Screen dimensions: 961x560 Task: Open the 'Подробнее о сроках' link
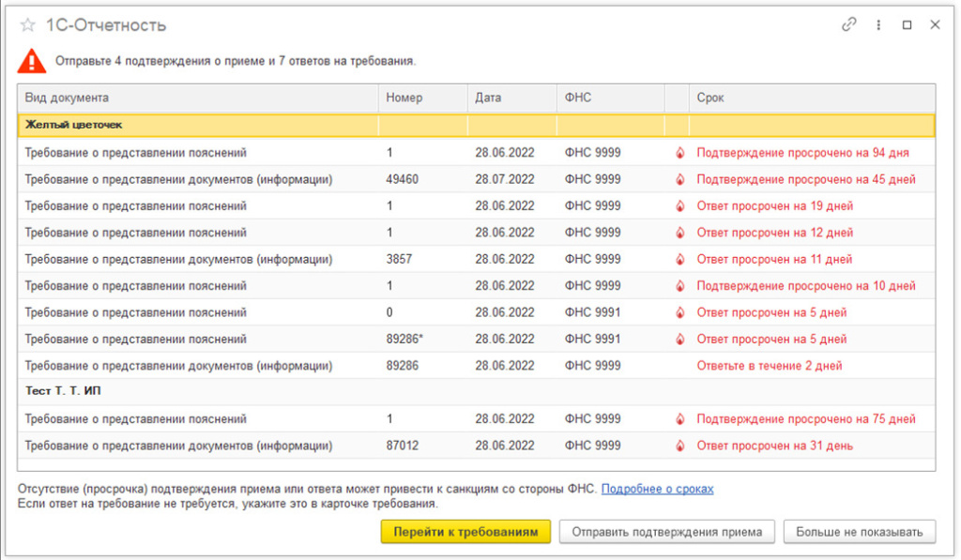coord(657,489)
